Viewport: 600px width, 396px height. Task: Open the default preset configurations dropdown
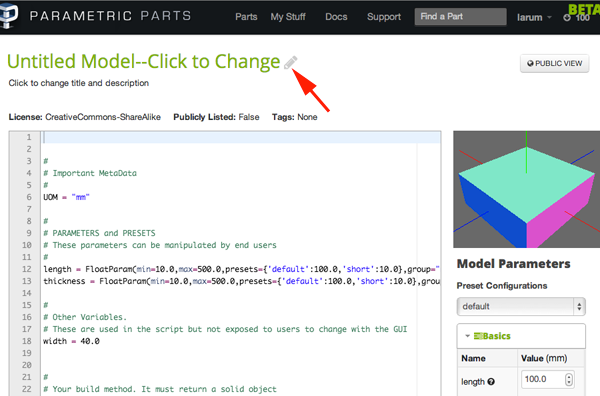pyautogui.click(x=521, y=306)
